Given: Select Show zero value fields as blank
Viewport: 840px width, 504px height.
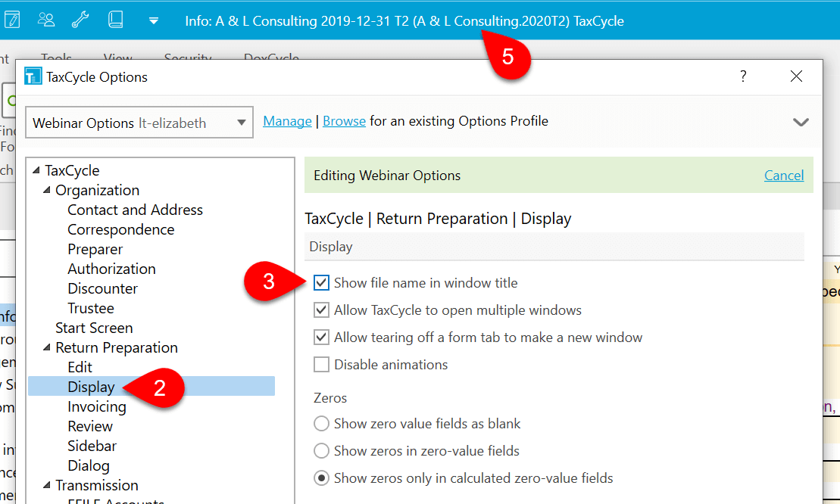Looking at the screenshot, I should click(321, 424).
